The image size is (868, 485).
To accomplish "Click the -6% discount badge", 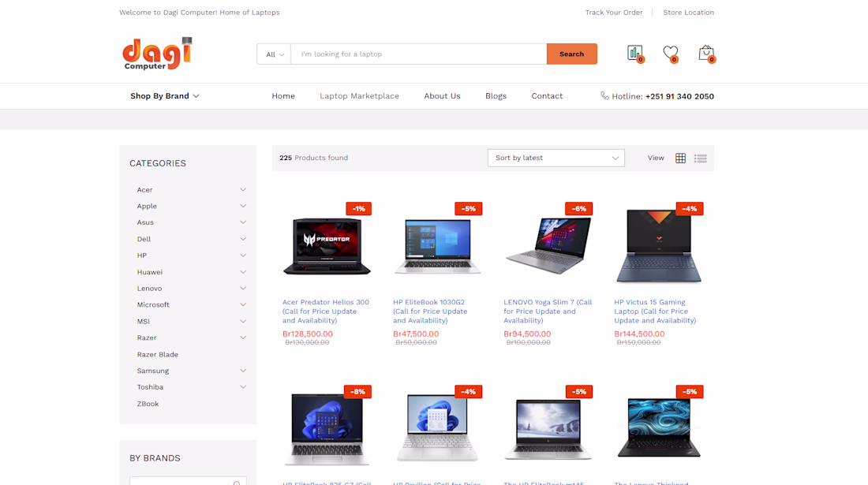I will (578, 208).
